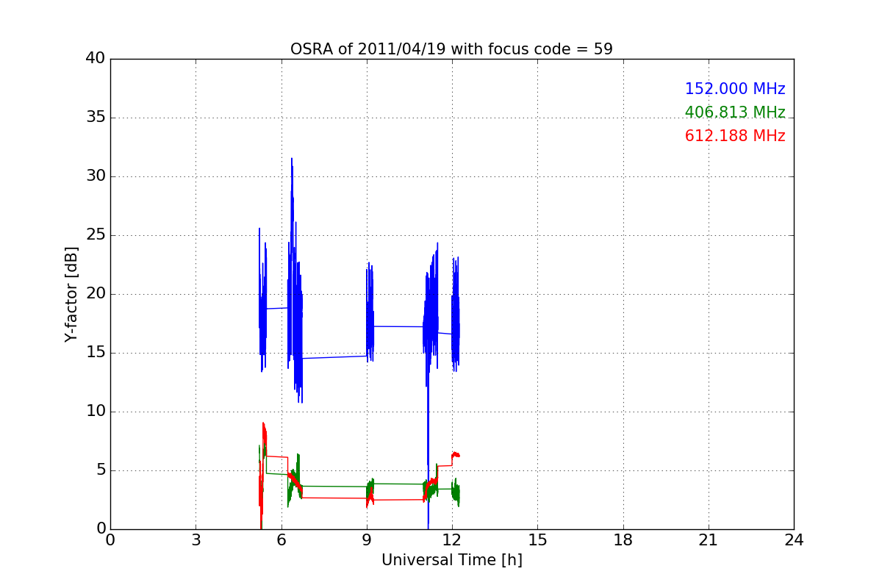Viewport: 882px width, 588px height.
Task: Click the y-axis tick label '10'
Action: pyautogui.click(x=96, y=412)
